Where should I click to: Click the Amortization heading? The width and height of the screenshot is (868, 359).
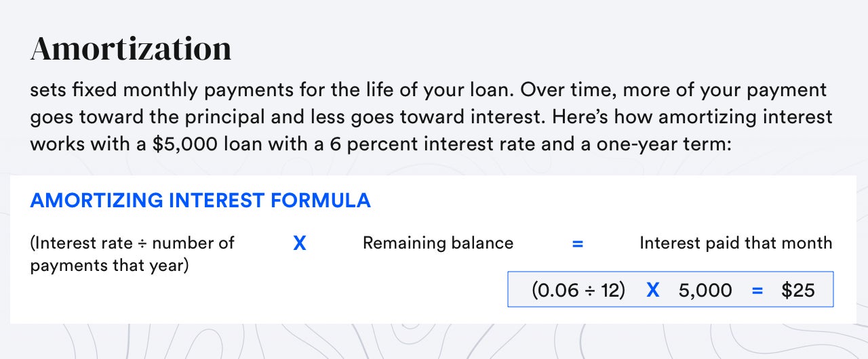click(131, 49)
